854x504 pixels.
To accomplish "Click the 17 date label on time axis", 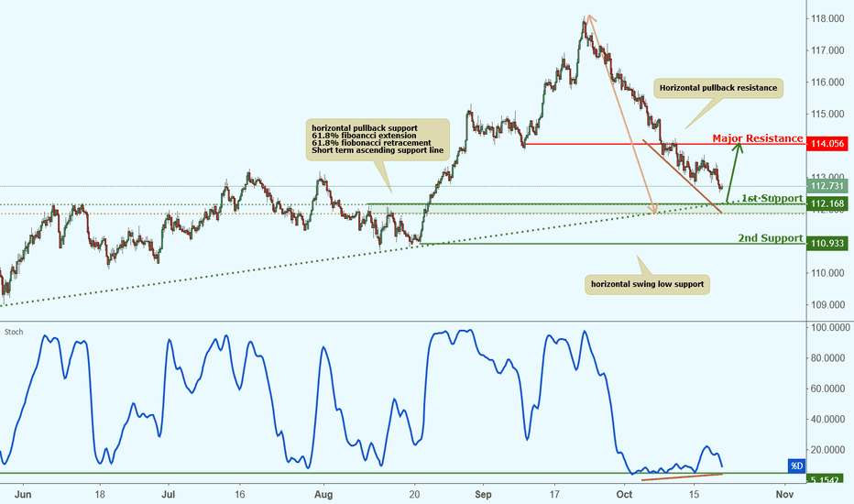I will click(554, 495).
